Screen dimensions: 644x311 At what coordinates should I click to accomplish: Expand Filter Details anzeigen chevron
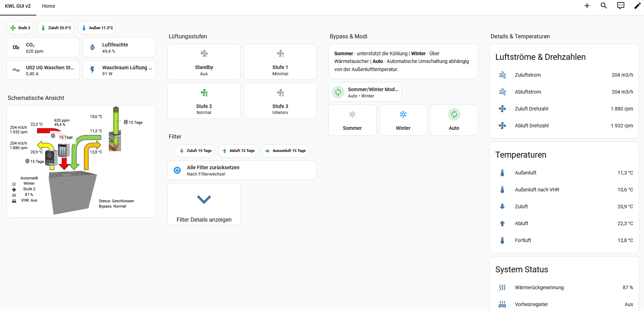(x=204, y=199)
